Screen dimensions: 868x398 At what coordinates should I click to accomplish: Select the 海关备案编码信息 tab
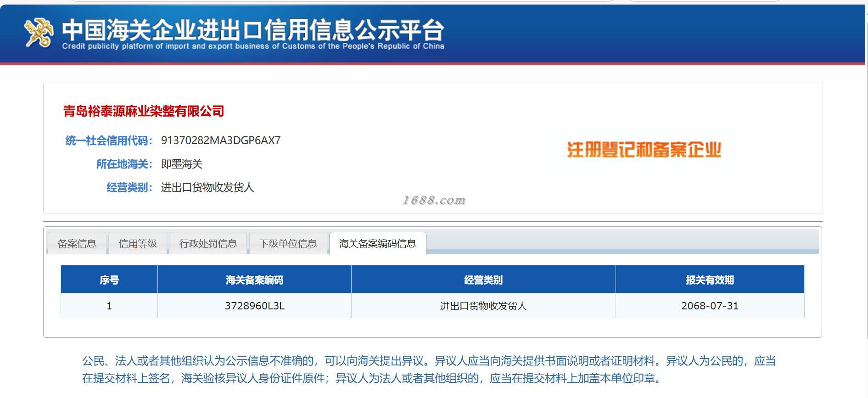pyautogui.click(x=377, y=243)
